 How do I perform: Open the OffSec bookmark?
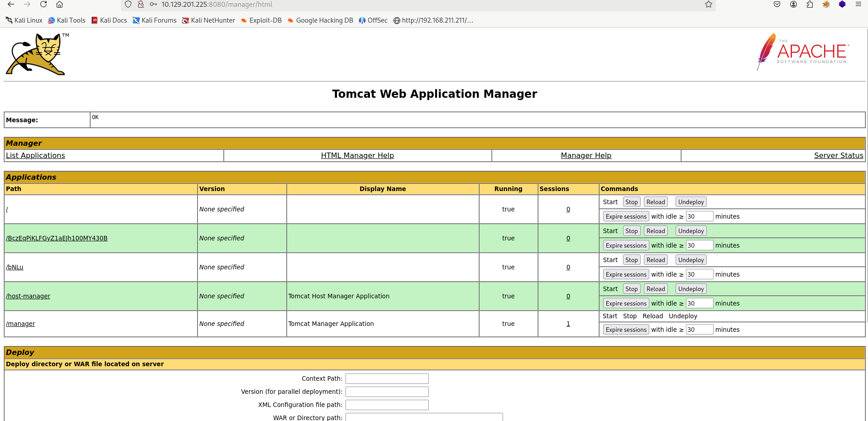pos(373,20)
